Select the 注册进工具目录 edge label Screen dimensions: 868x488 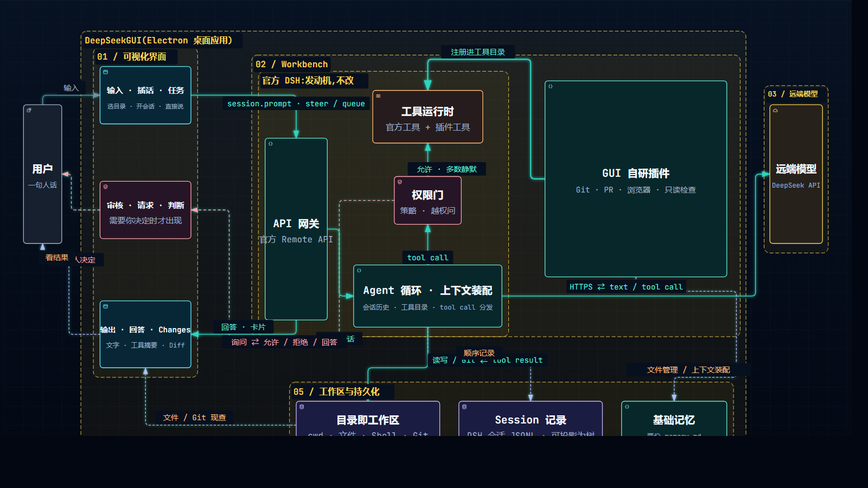point(478,52)
